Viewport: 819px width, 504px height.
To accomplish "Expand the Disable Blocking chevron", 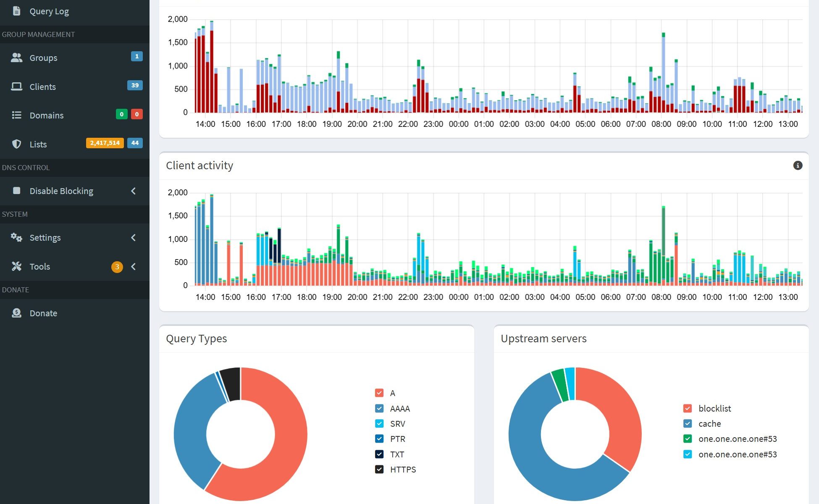I will (134, 191).
